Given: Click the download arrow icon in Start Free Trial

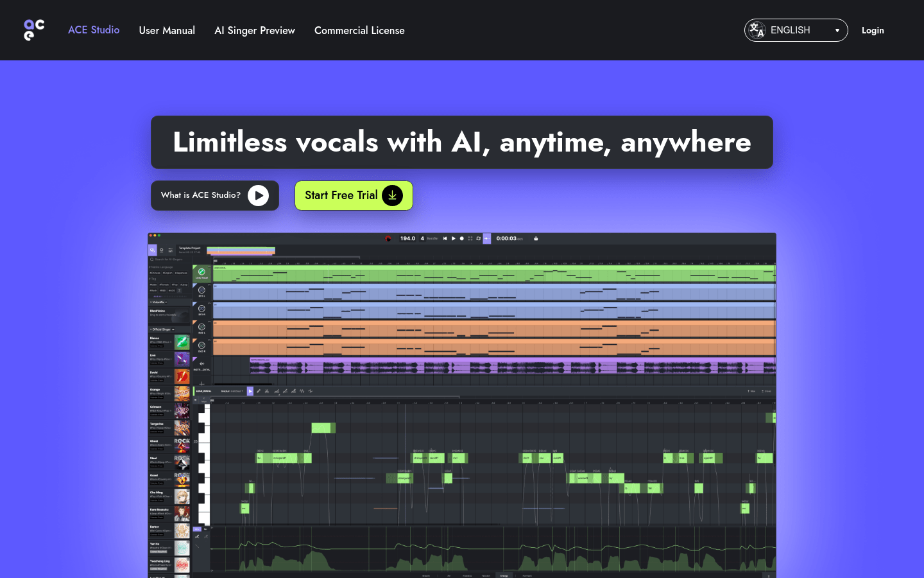Looking at the screenshot, I should point(392,195).
